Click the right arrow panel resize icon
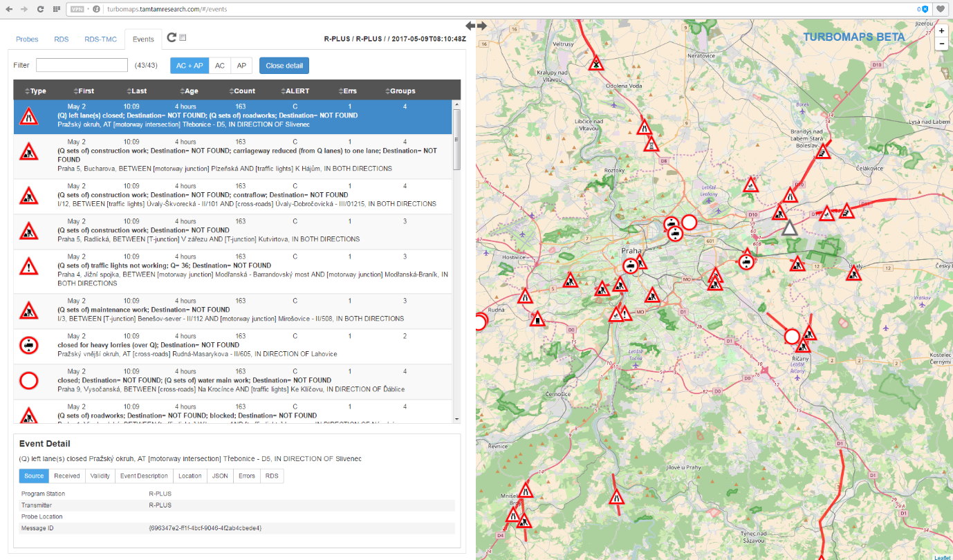953x560 pixels. point(482,26)
